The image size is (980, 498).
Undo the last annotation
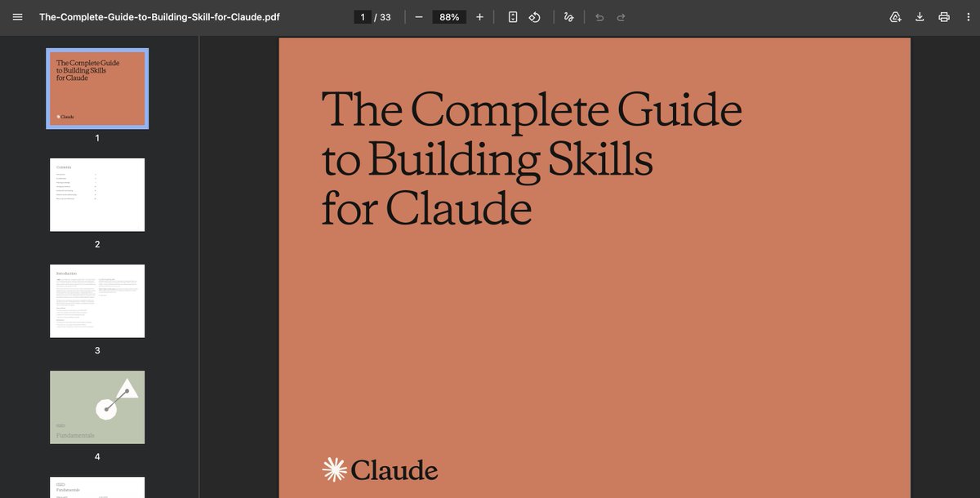tap(599, 16)
